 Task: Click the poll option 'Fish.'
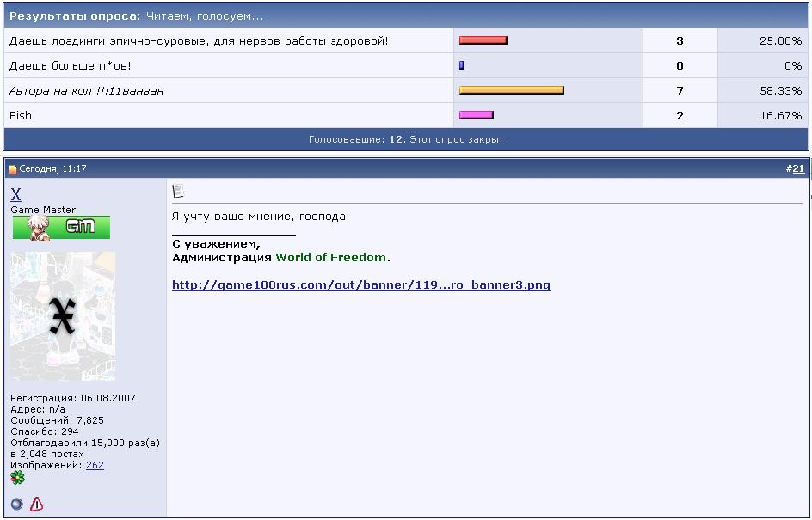[22, 115]
